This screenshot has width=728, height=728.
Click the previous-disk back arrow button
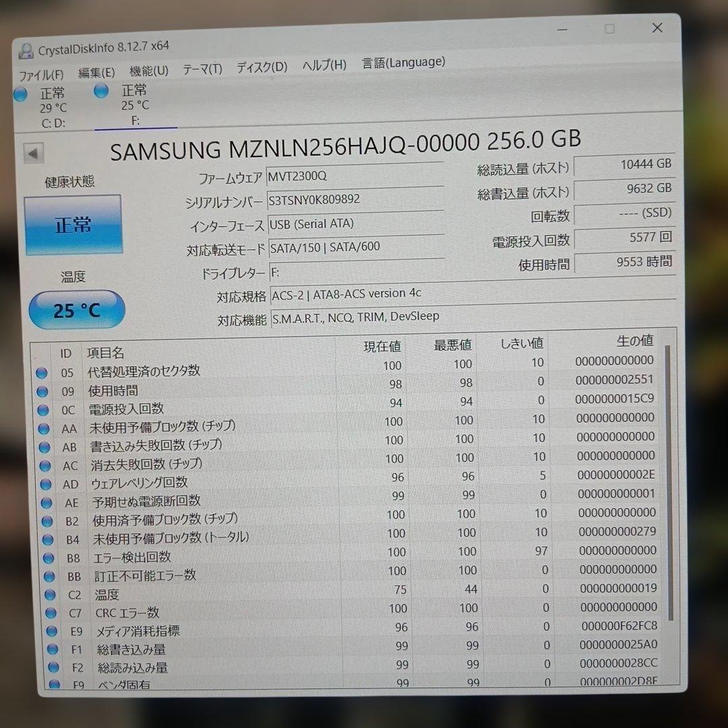click(x=33, y=153)
